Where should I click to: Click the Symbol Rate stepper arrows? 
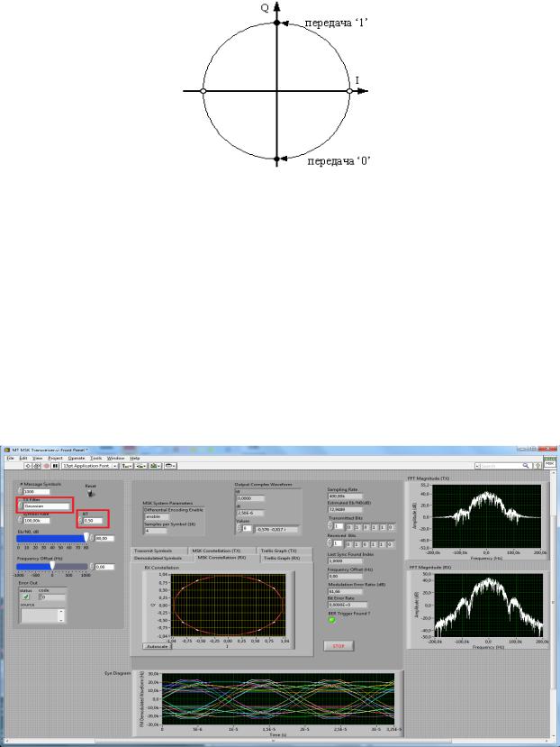coord(20,520)
